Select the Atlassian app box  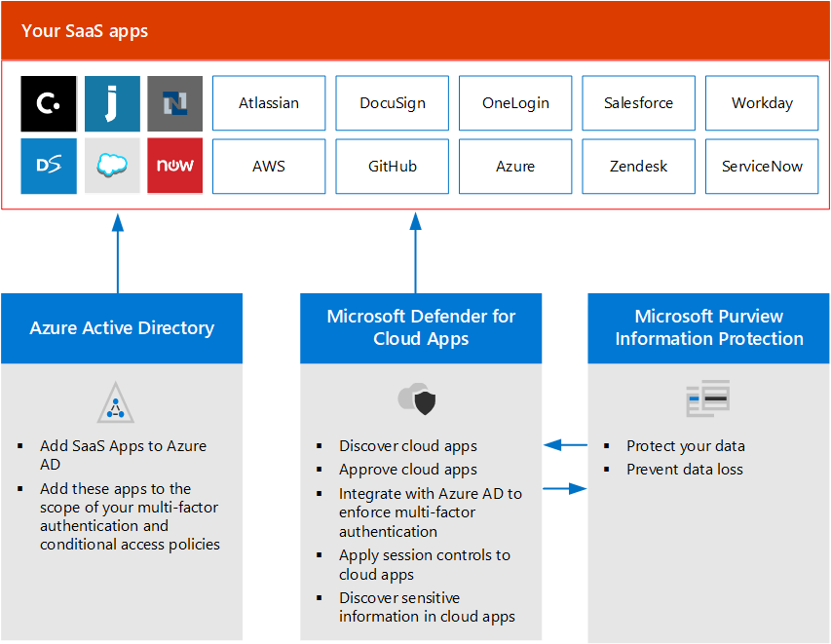[x=269, y=103]
